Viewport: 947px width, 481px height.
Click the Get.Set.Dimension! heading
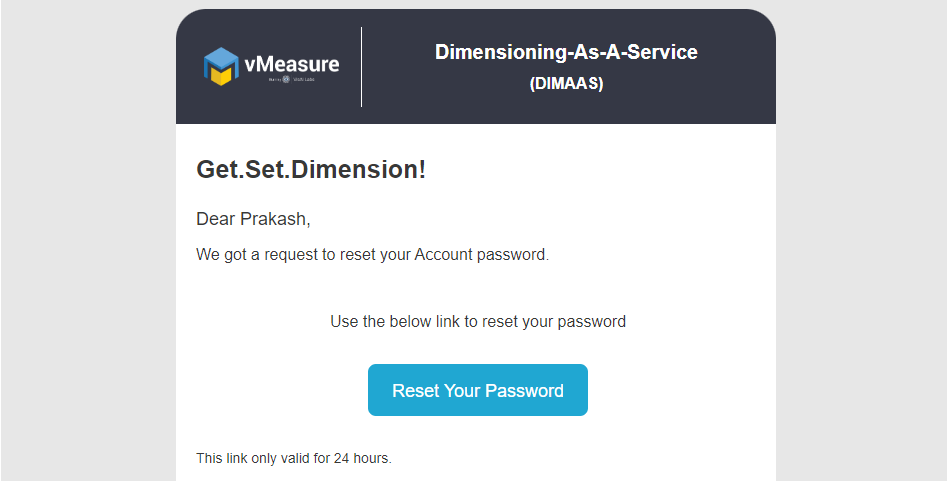311,170
